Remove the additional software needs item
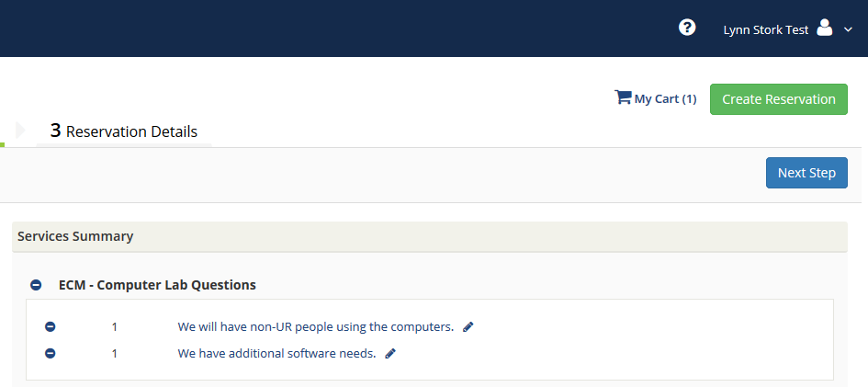Screen dimensions: 868x387 pyautogui.click(x=50, y=353)
